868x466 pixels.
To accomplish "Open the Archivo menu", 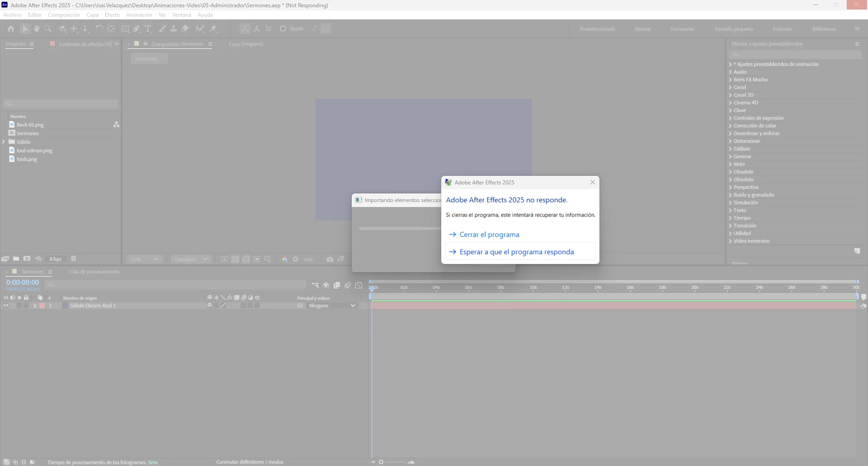I will click(12, 15).
